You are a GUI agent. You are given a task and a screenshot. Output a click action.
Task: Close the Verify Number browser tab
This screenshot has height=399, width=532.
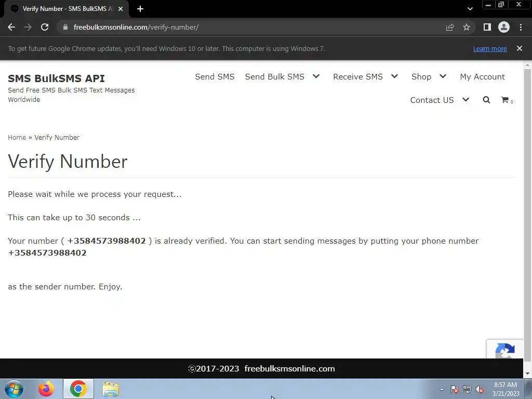pos(121,9)
